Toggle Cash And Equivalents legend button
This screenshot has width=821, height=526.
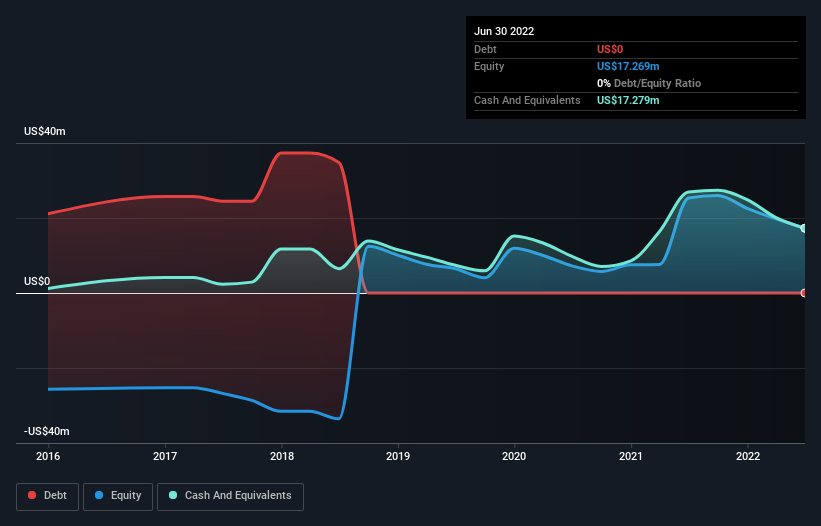(x=230, y=496)
